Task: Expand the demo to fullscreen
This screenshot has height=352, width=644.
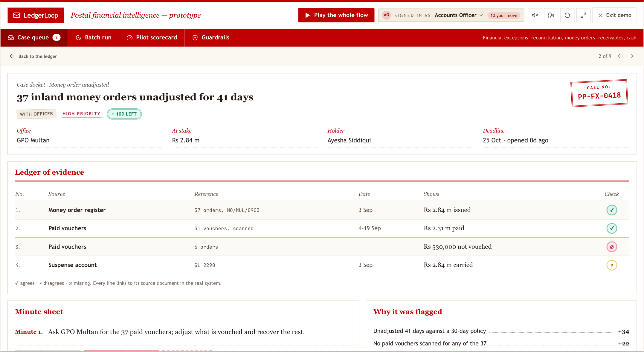Action: (x=583, y=15)
